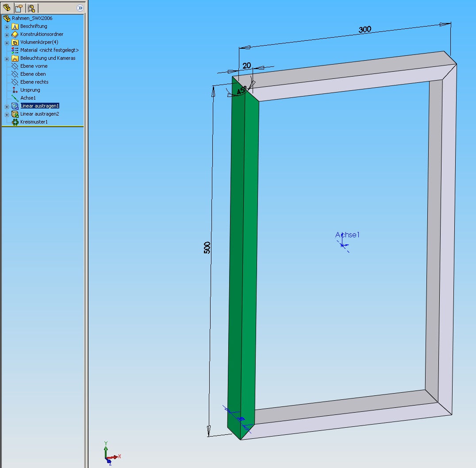This screenshot has height=468, width=476.
Task: Click the Volumenkörper solid bodies icon
Action: tap(15, 42)
